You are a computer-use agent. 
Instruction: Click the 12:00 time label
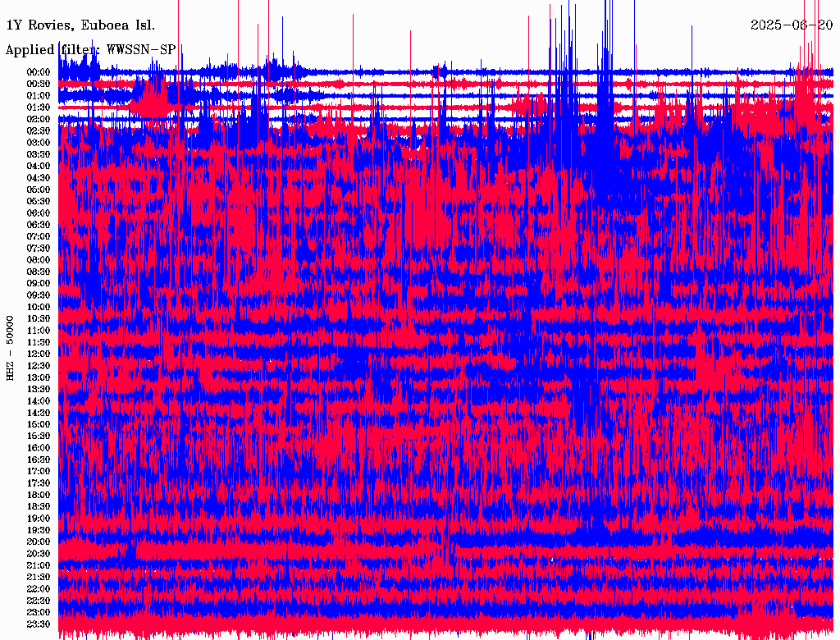tap(39, 354)
